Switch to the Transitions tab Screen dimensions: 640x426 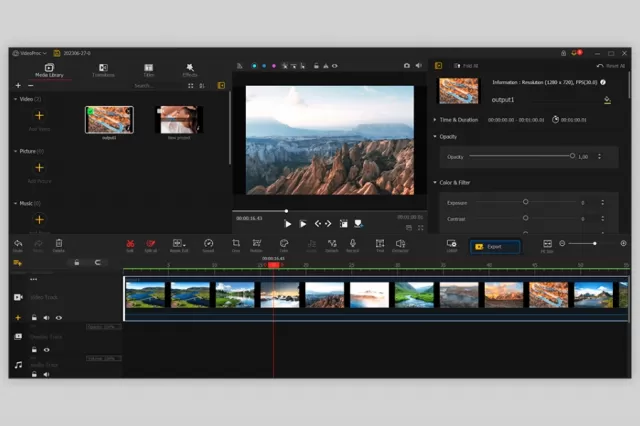103,70
